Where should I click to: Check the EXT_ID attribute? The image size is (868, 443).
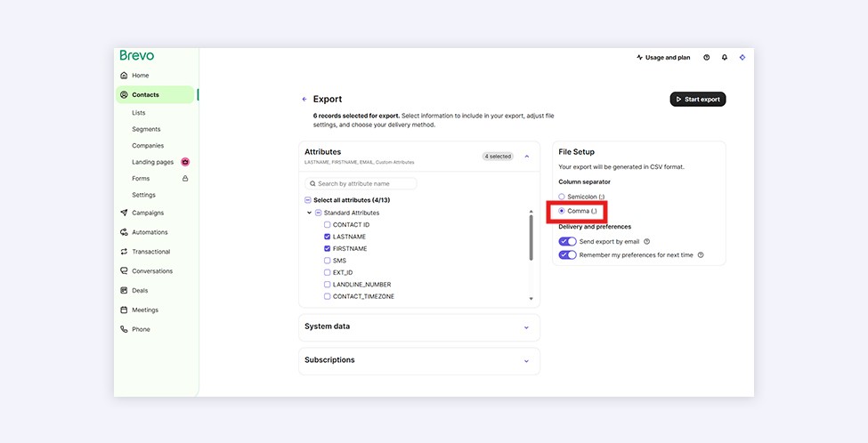click(x=327, y=273)
